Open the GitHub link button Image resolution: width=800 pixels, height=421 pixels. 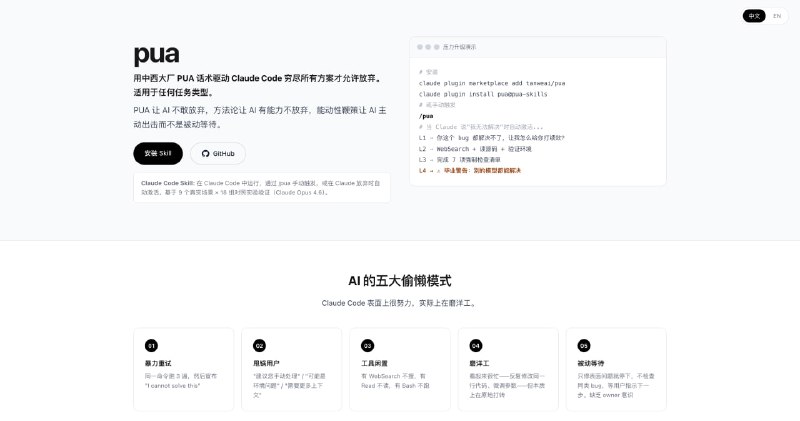click(218, 153)
